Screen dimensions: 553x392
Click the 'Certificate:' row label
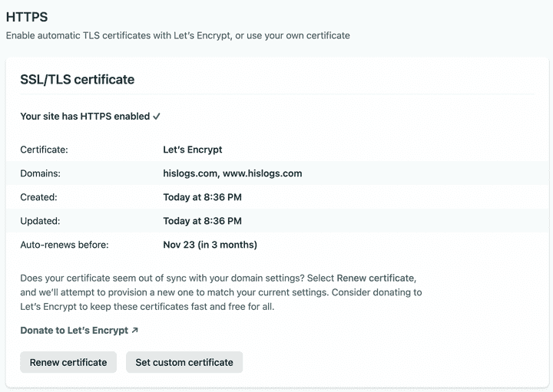point(44,150)
